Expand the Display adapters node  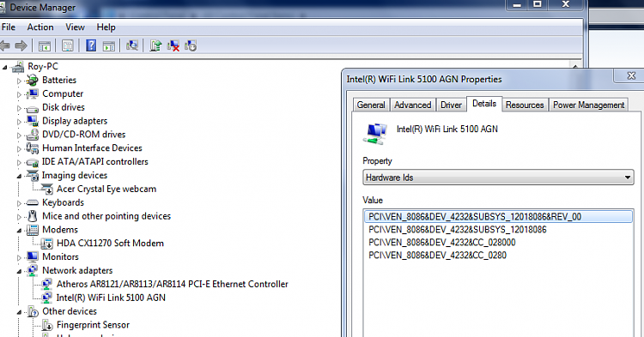(19, 122)
